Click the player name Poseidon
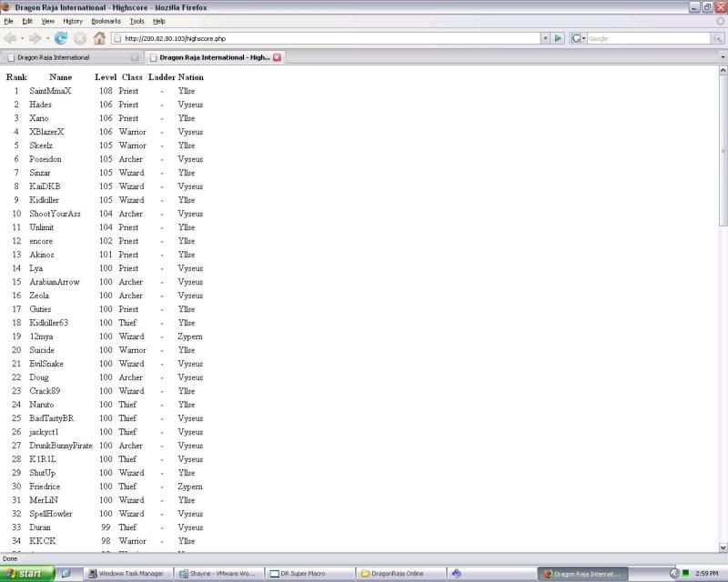 click(x=45, y=159)
